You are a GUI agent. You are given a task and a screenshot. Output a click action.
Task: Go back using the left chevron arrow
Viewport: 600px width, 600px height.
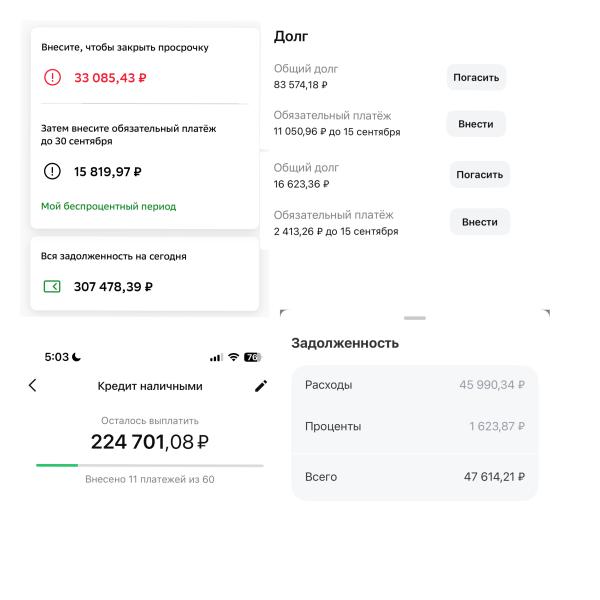[x=32, y=385]
